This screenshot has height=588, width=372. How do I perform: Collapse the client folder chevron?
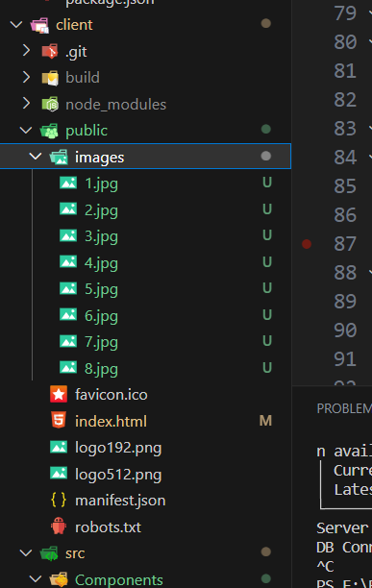tap(16, 25)
